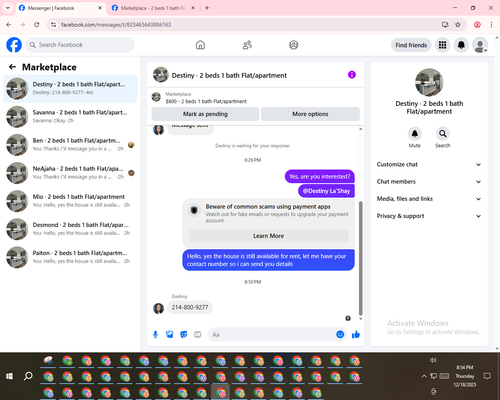
Task: Bookmark this page with the star icon
Action: coord(458,25)
